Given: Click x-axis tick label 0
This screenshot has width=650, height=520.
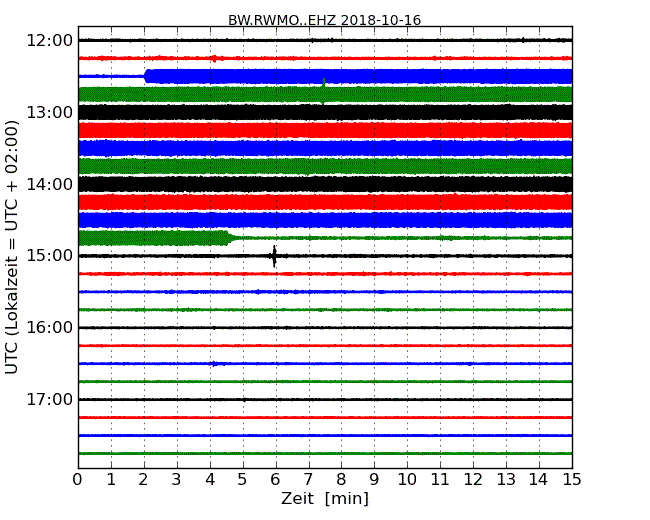Looking at the screenshot, I should (x=78, y=480).
